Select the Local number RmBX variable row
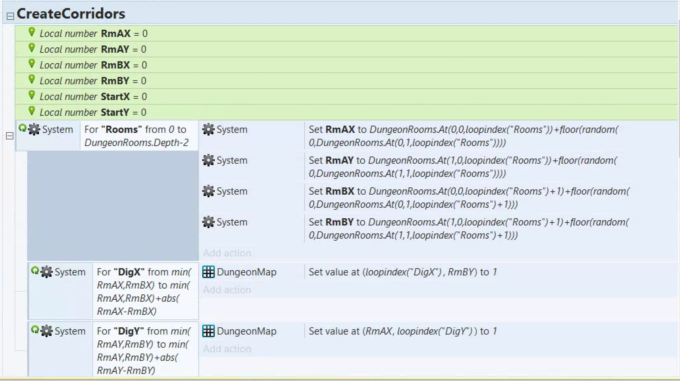This screenshot has height=381, width=680. pyautogui.click(x=347, y=65)
